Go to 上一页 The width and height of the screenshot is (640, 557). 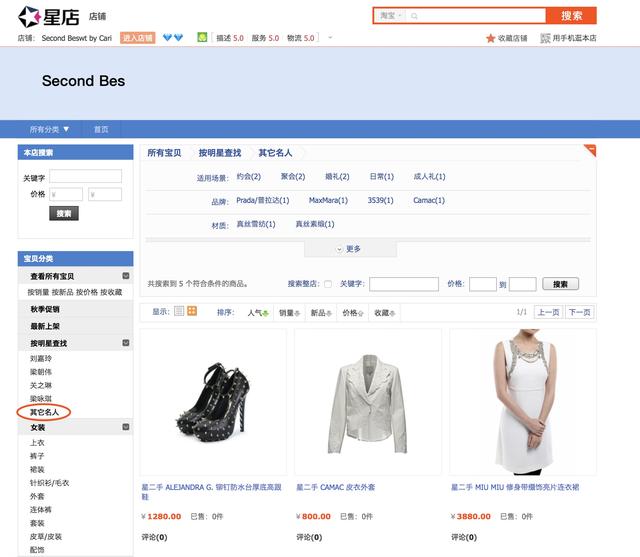(548, 312)
